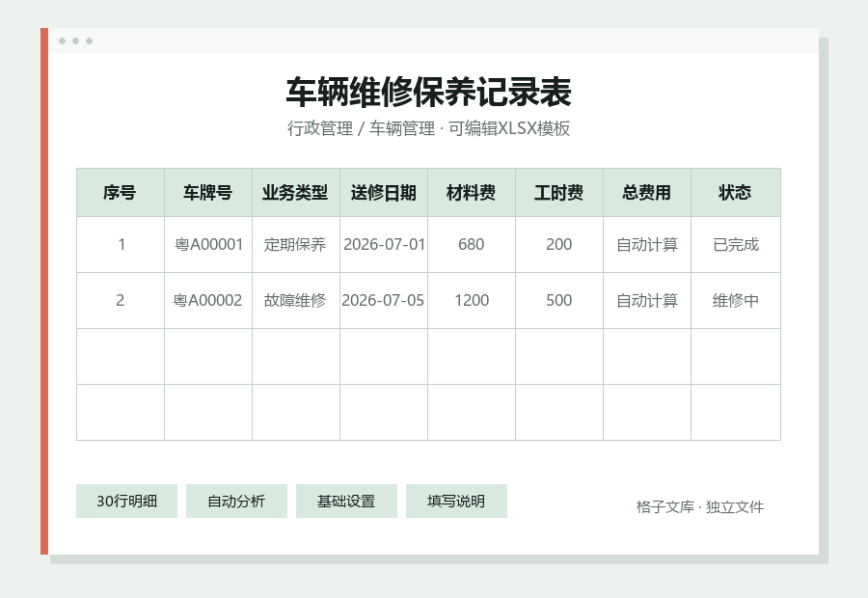Click the title 车辆维修保养记录表
The height and width of the screenshot is (598, 868).
428,92
